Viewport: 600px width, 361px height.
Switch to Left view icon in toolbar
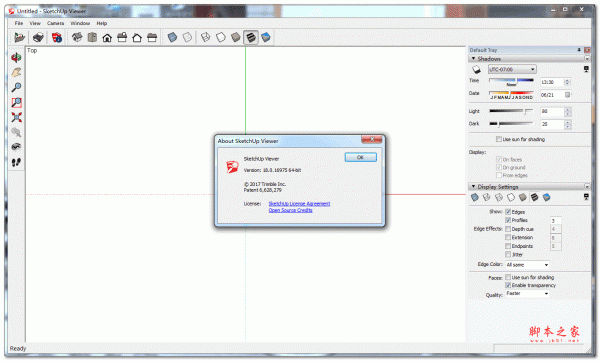[152, 38]
